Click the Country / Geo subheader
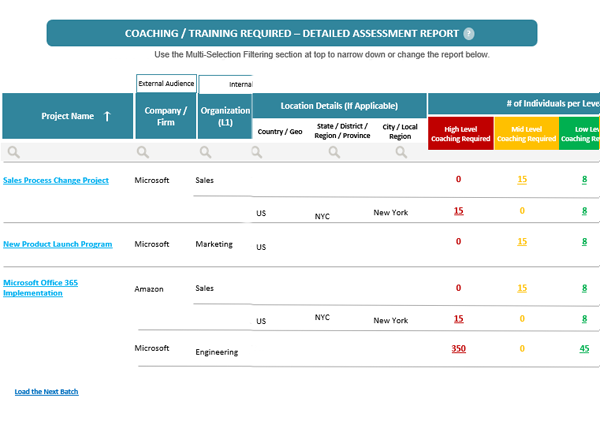 (x=280, y=131)
